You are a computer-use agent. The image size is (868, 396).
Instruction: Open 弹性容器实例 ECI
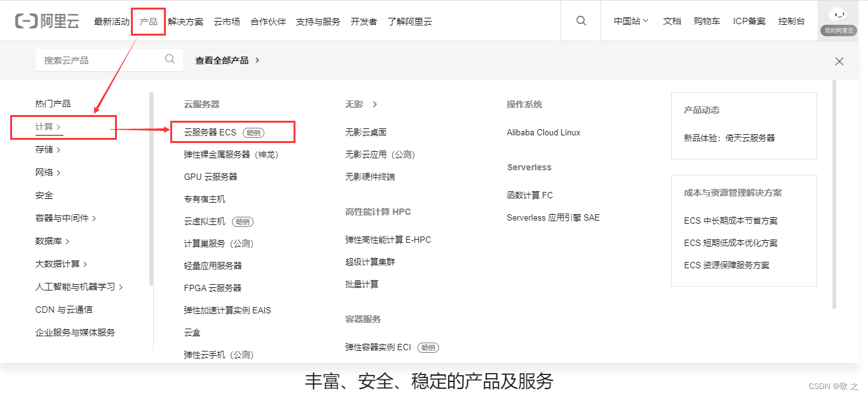pos(378,347)
